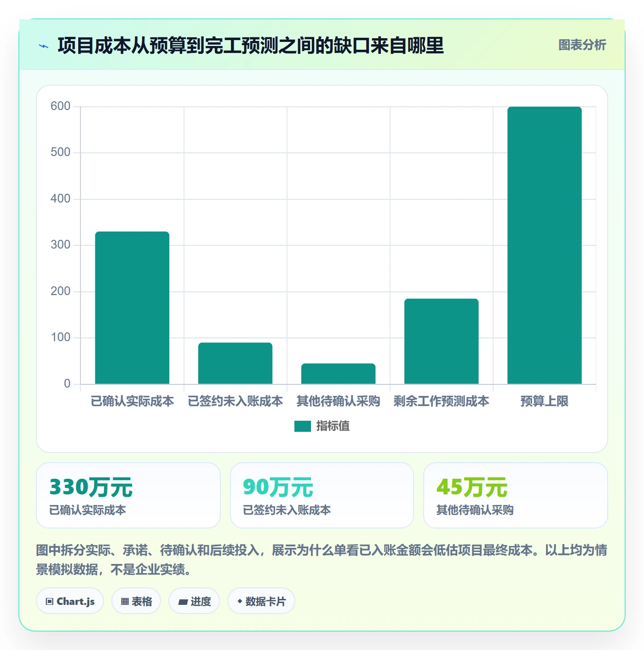Select the Chart.js tag
Viewport: 644px width, 650px height.
pyautogui.click(x=70, y=601)
